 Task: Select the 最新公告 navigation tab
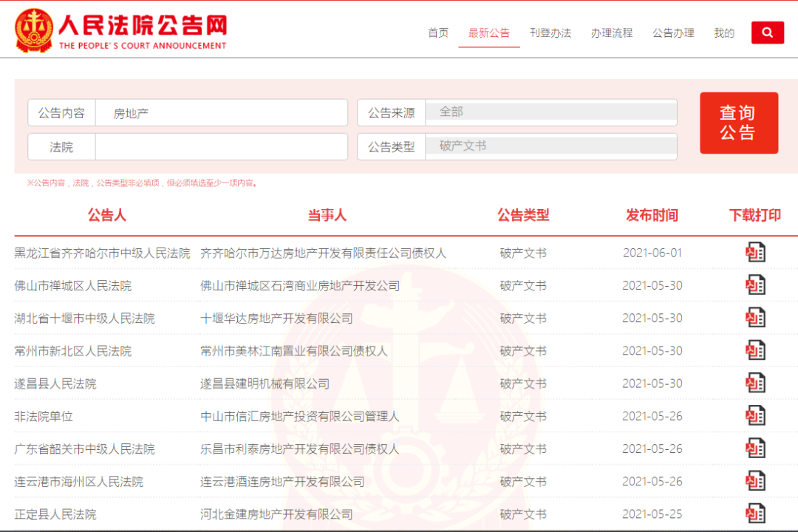pos(489,33)
